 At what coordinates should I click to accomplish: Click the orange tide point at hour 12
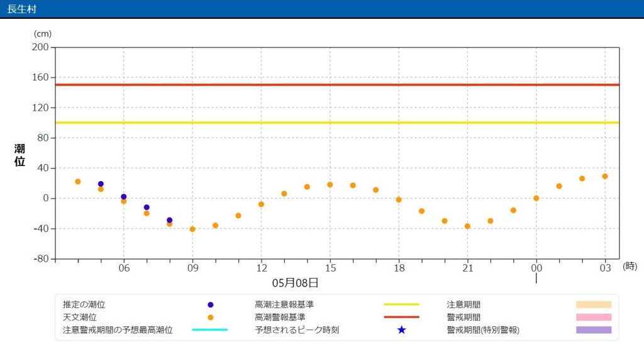(x=261, y=204)
